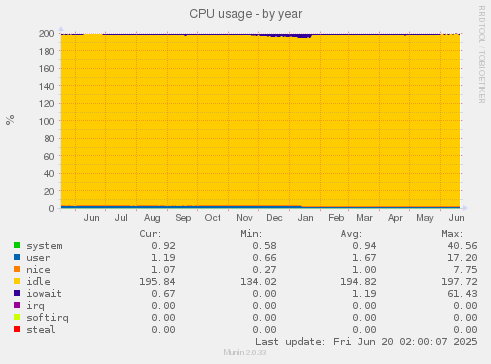This screenshot has height=364, width=491.
Task: Select the 'nice' legend label
Action: point(38,270)
